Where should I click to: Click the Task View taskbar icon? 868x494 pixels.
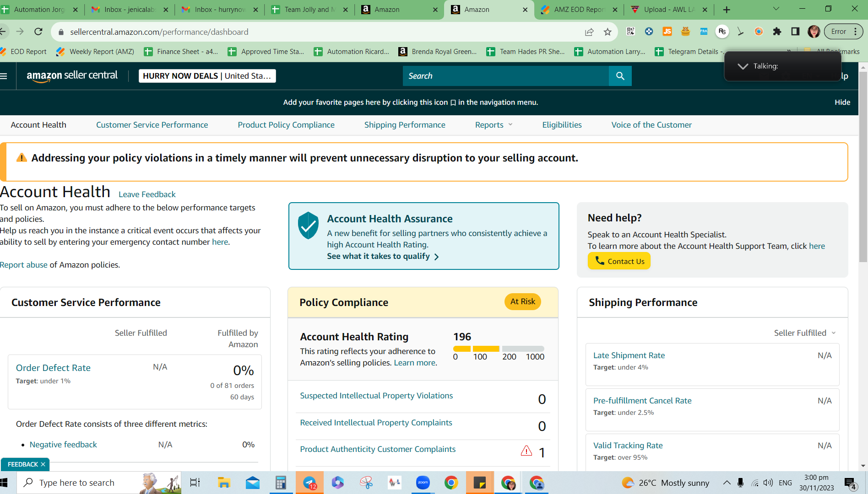point(195,483)
